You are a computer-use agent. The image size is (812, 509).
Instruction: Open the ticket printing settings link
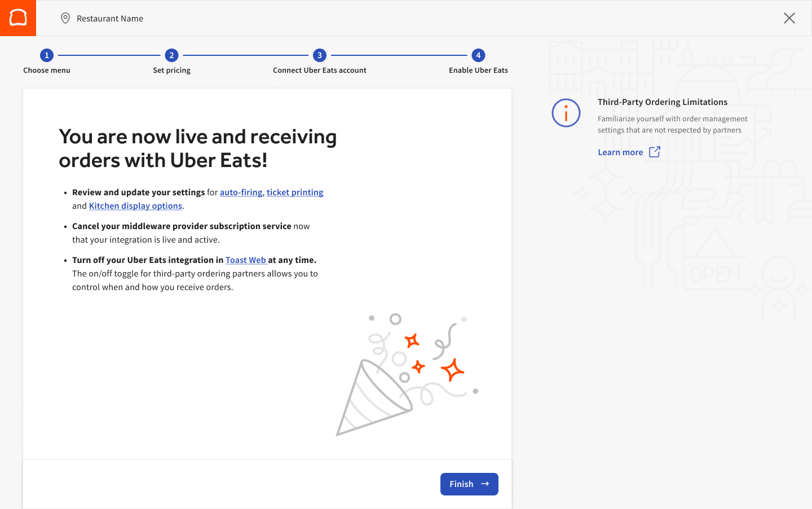coord(295,192)
